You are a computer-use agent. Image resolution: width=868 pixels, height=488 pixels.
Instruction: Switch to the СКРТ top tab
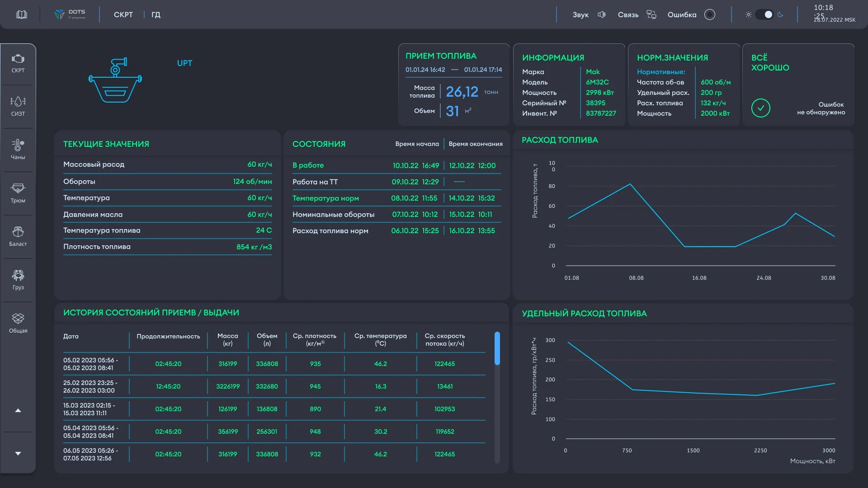click(123, 14)
